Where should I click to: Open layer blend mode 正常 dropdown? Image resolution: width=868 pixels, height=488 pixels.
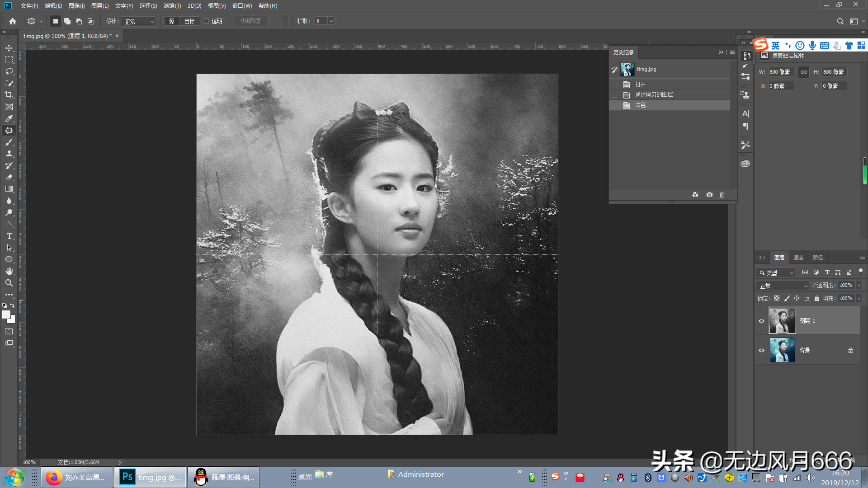pyautogui.click(x=783, y=286)
